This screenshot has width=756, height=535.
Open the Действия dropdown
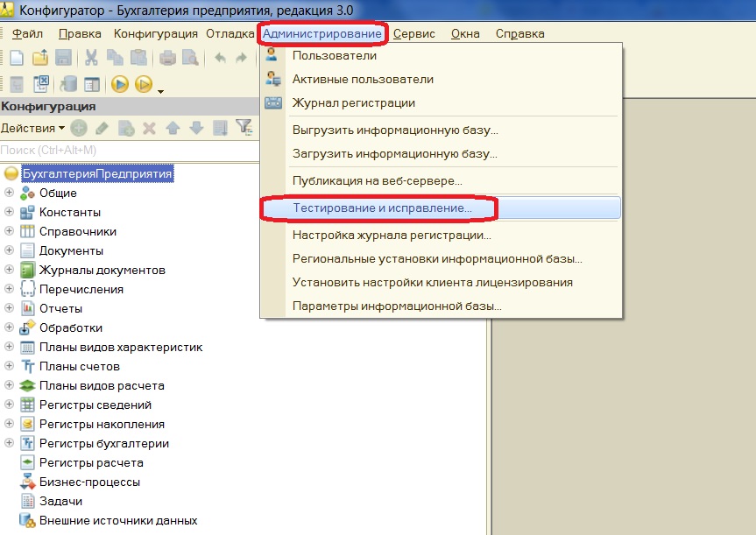[32, 128]
